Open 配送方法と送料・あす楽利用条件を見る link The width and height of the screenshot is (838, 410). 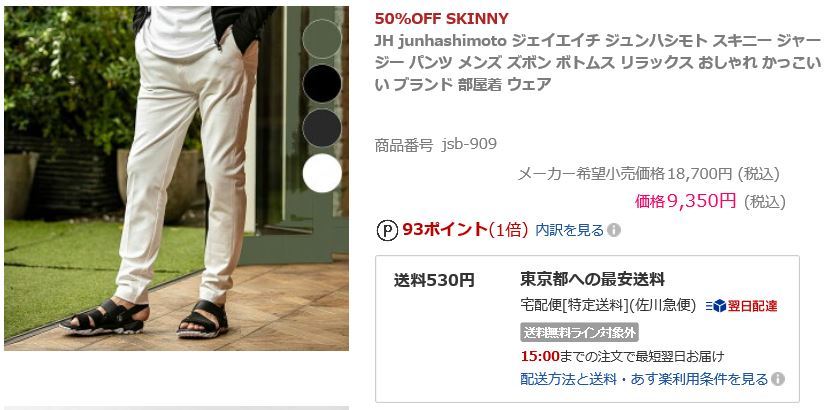[x=644, y=379]
